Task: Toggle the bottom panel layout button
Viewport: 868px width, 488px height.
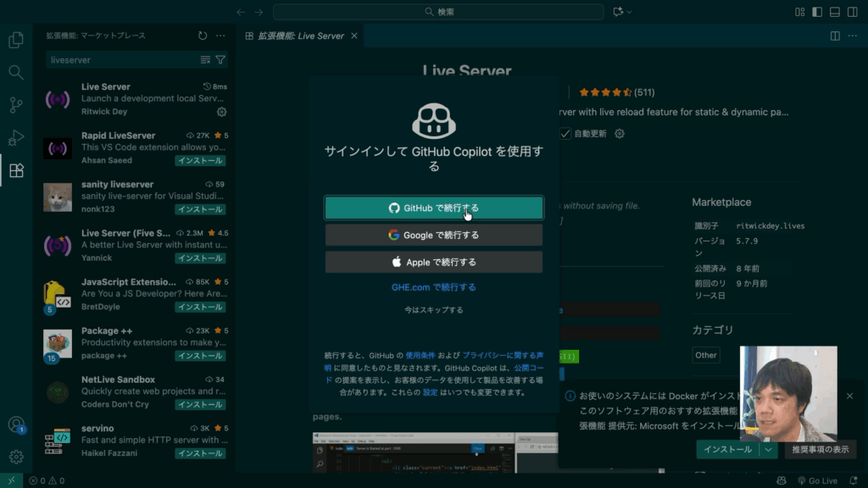Action: coord(834,12)
